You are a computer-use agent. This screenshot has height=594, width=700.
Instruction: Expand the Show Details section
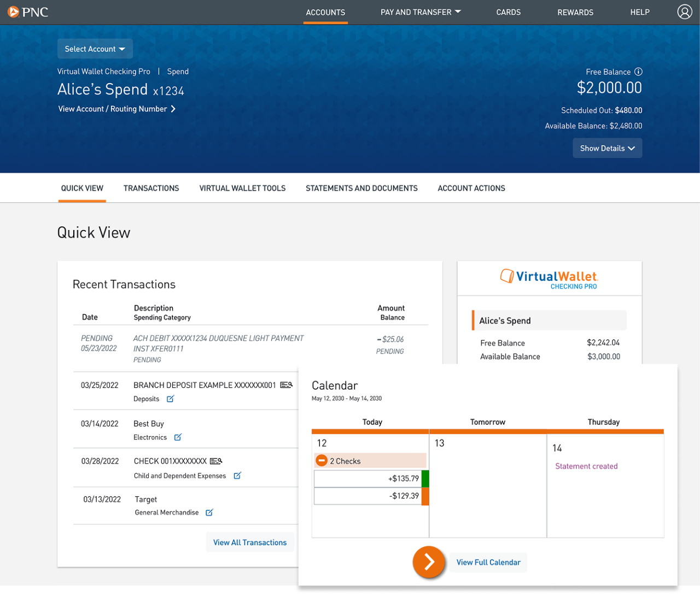coord(607,148)
